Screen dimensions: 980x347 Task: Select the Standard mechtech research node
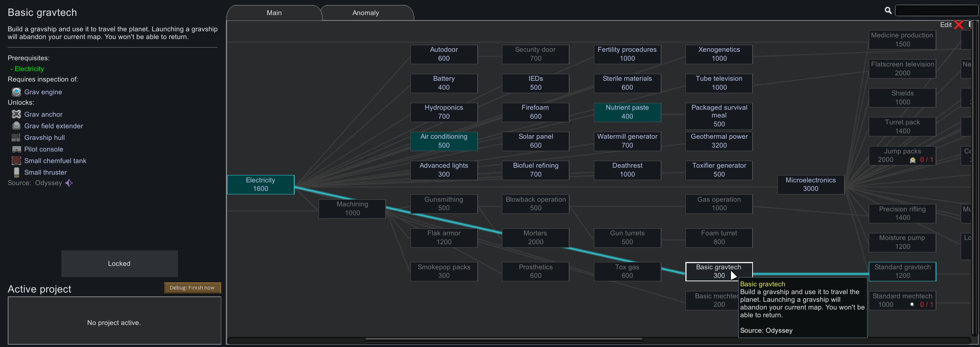[x=902, y=300]
